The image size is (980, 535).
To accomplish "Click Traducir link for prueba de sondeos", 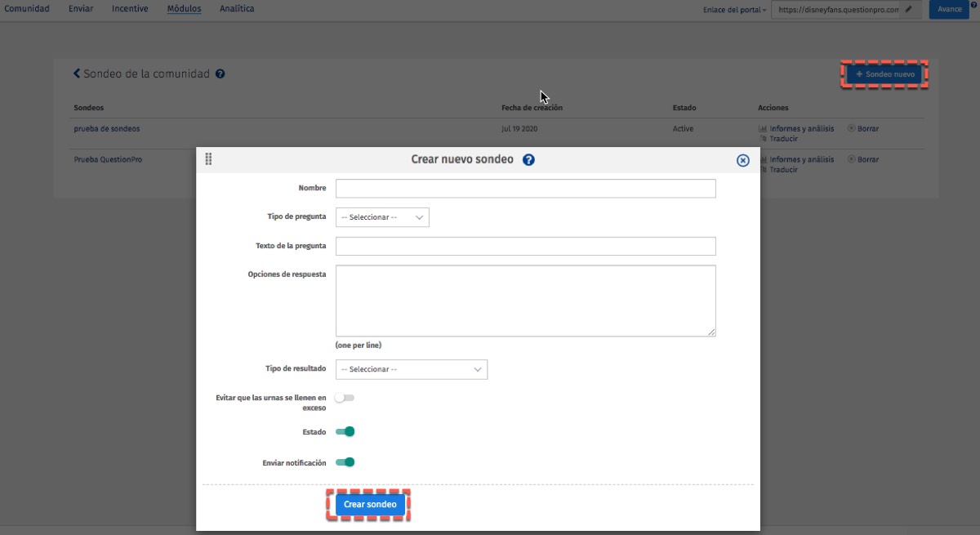I will [x=784, y=139].
